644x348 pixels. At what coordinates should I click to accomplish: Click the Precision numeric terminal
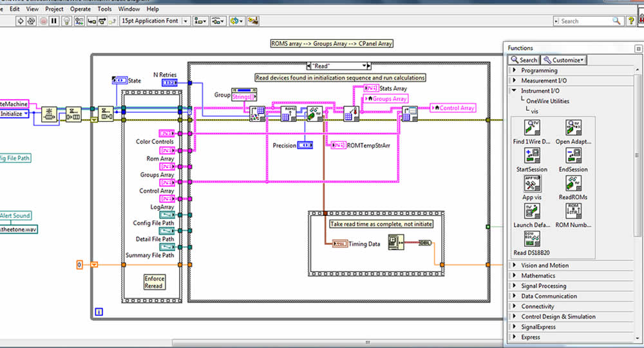pyautogui.click(x=305, y=146)
